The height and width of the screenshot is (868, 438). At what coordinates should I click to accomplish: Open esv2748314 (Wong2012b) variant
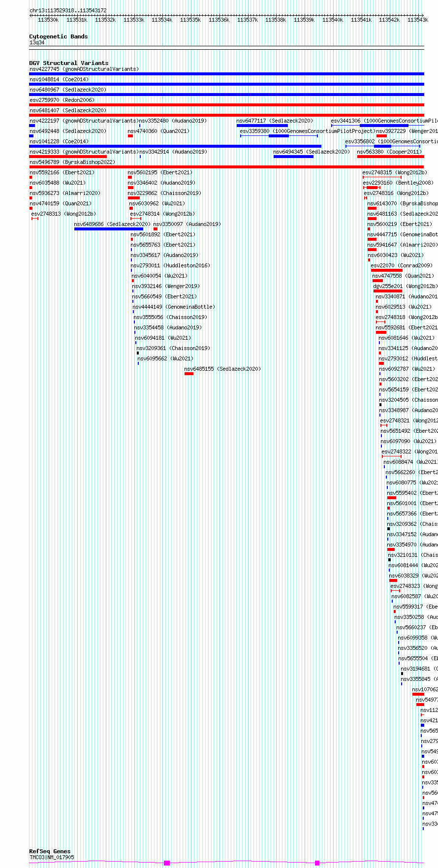(162, 214)
